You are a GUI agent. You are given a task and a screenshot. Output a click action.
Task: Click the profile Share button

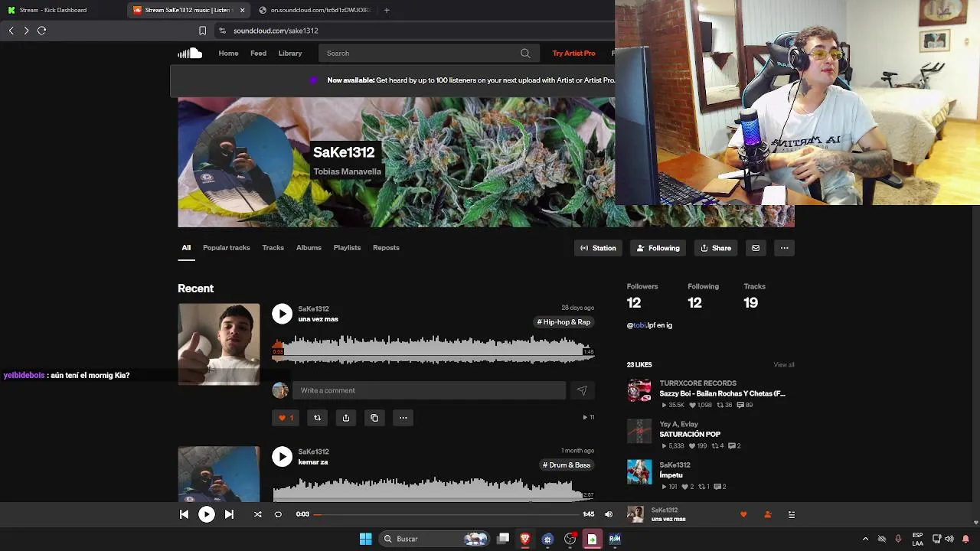[x=716, y=248]
